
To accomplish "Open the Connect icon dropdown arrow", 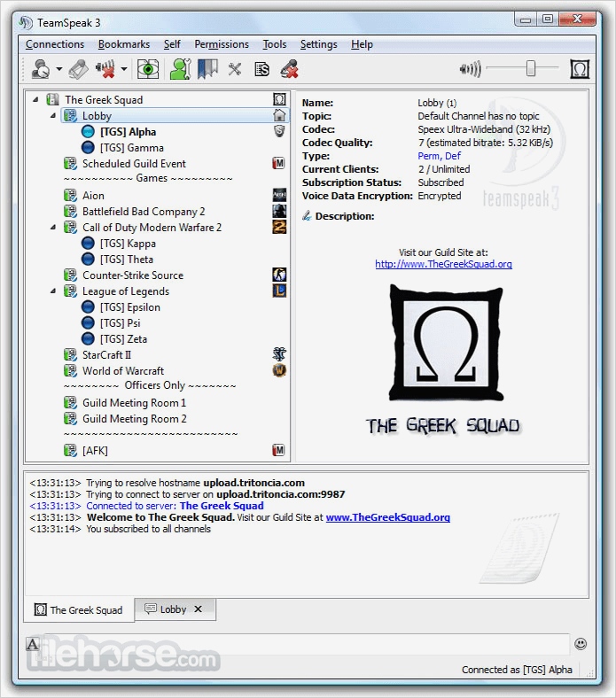I will point(58,69).
